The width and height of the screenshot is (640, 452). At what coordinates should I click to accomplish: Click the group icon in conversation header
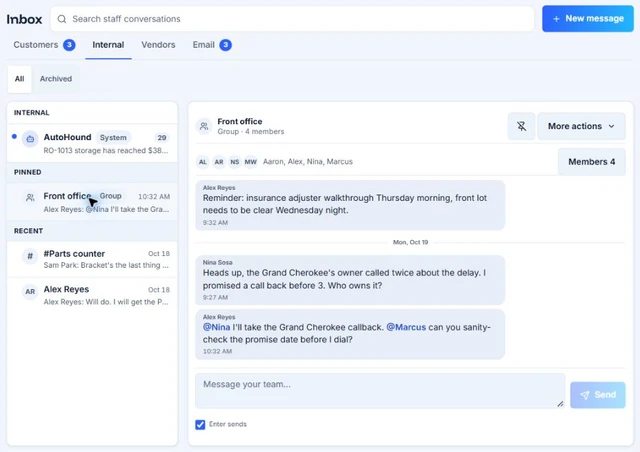(204, 126)
